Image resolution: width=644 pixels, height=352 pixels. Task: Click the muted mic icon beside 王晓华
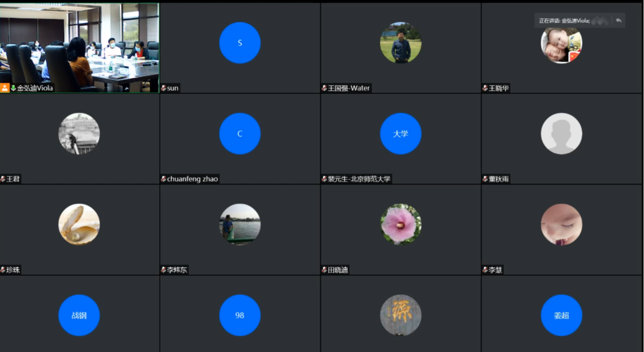[x=485, y=88]
